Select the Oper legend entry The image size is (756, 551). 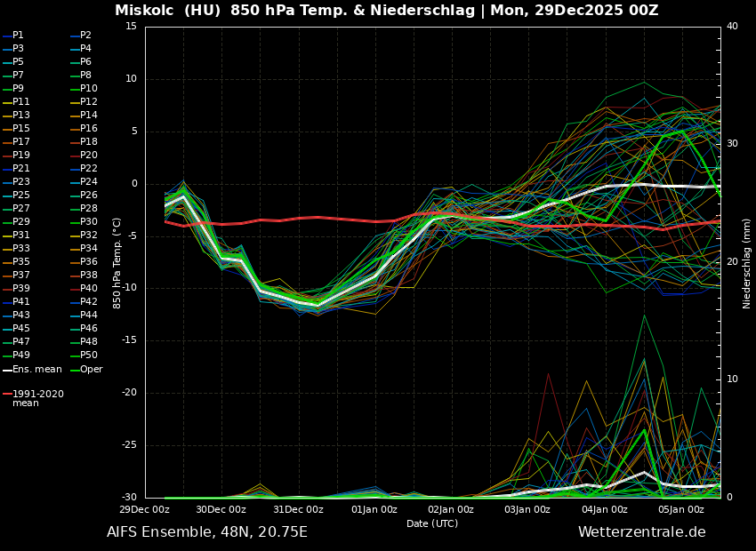(x=91, y=370)
